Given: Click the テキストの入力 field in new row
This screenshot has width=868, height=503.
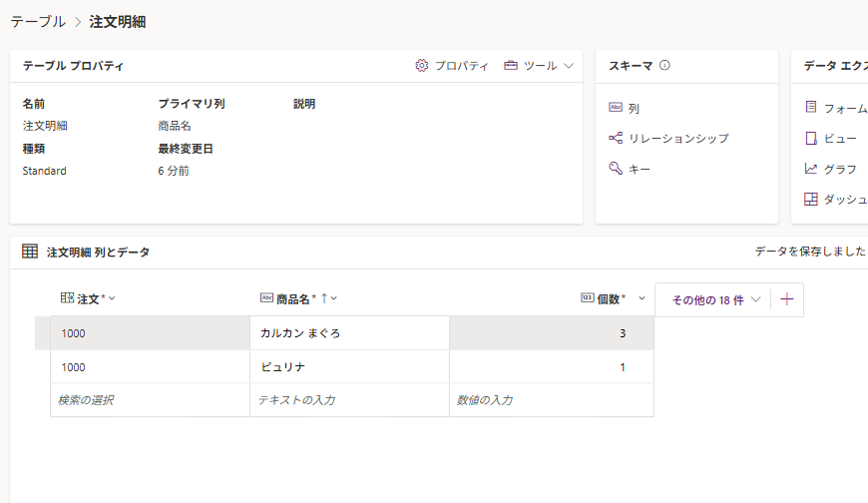Looking at the screenshot, I should tap(349, 400).
